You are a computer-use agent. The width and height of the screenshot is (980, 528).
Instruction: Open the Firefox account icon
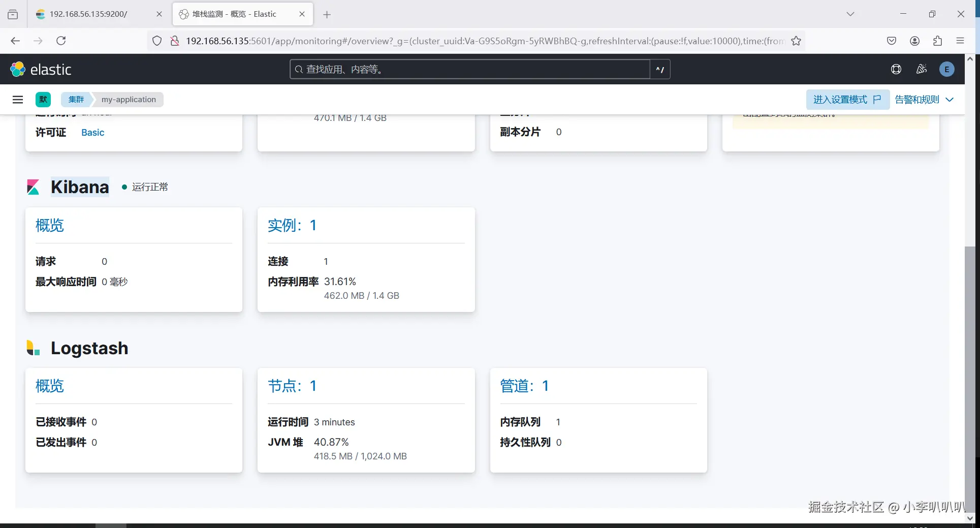click(914, 41)
